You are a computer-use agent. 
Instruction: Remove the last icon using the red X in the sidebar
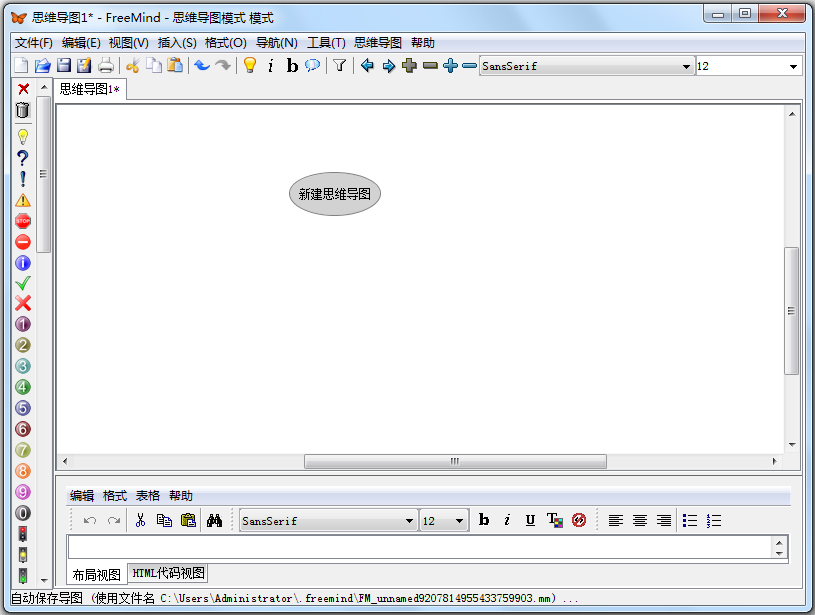[23, 89]
